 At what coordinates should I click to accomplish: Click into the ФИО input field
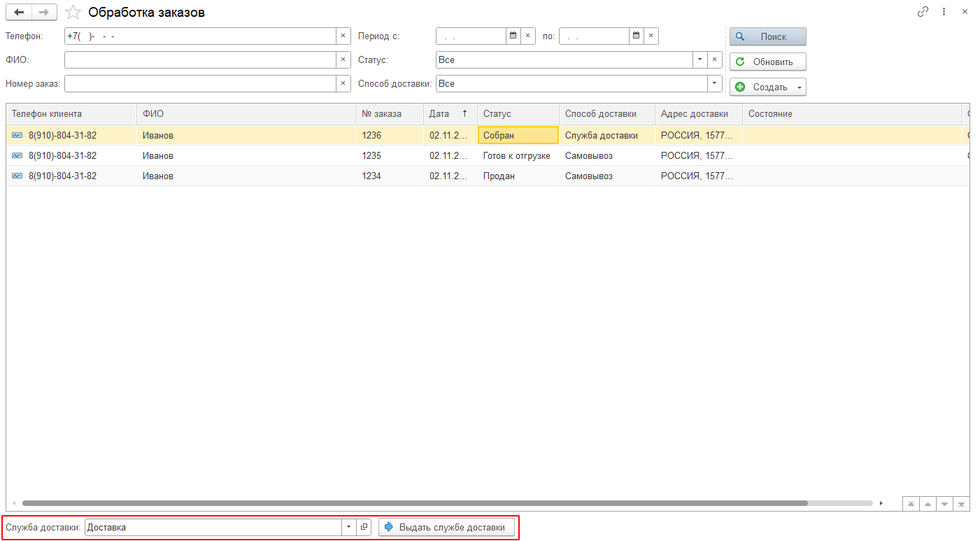200,59
